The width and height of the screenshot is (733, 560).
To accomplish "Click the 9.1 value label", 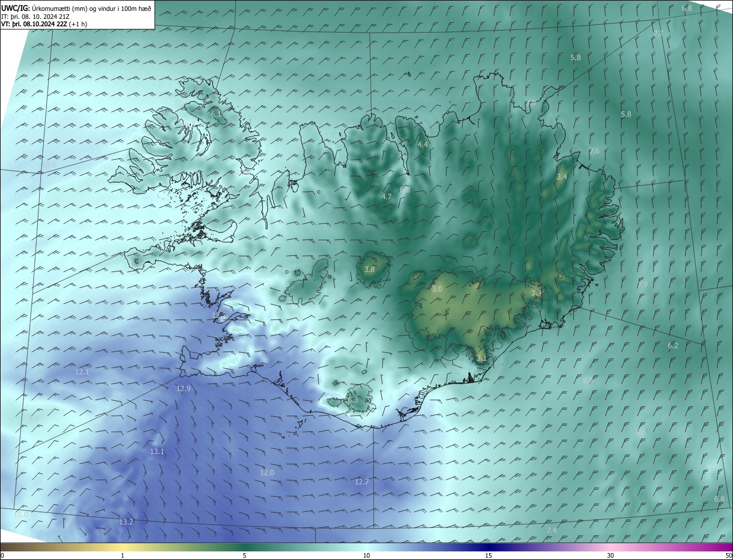I will tap(33, 419).
